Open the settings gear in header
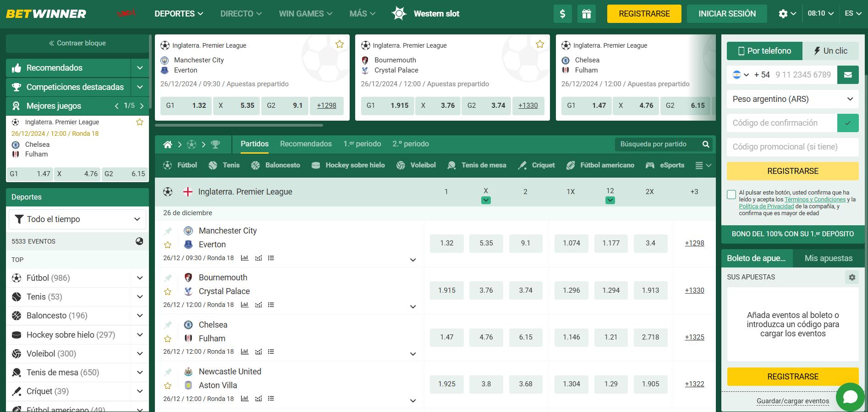 783,14
